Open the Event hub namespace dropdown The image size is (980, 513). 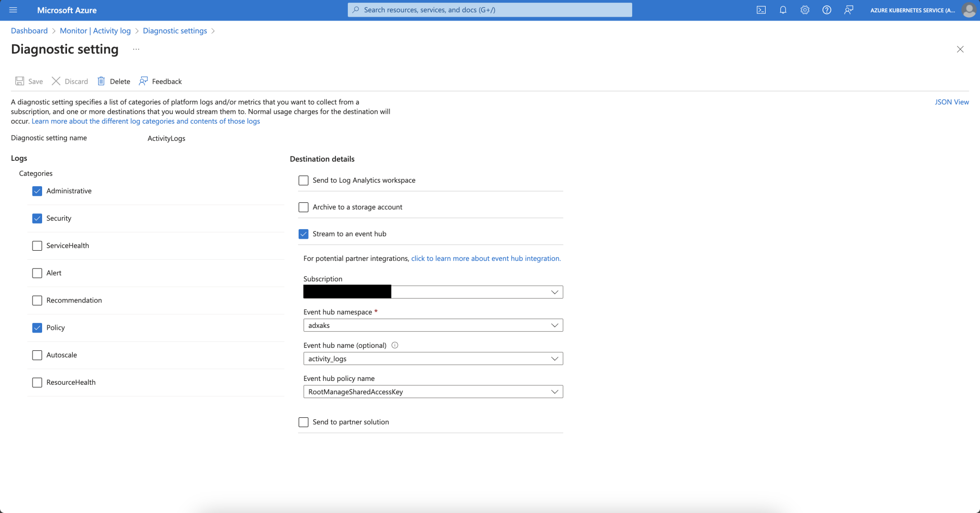[554, 325]
